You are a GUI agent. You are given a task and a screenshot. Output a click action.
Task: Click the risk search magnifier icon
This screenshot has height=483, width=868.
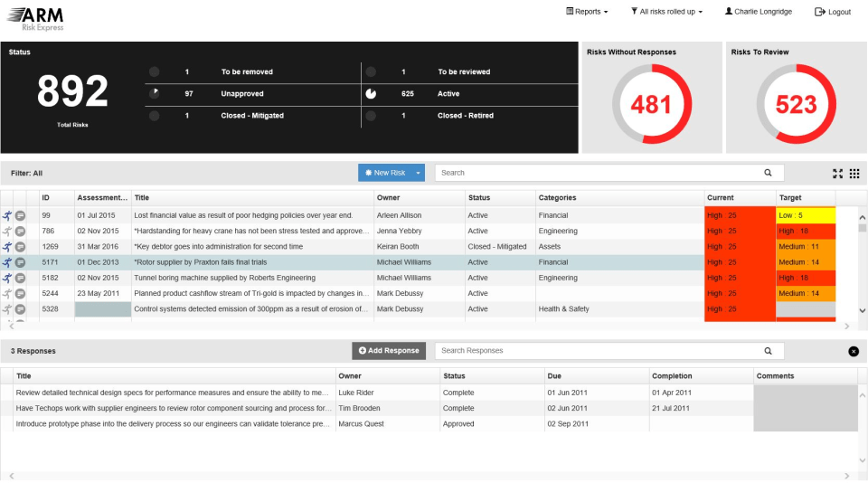click(x=768, y=173)
